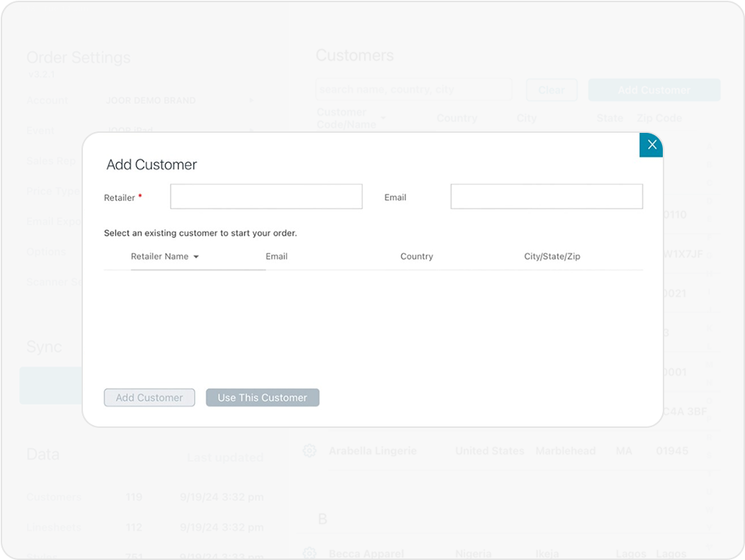Click into the Retailer text field

click(x=266, y=197)
